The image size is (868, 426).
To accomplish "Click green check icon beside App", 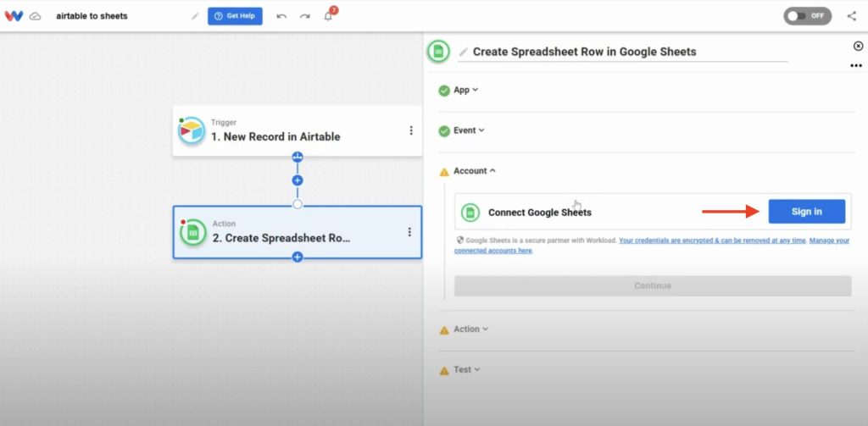I will pyautogui.click(x=444, y=91).
